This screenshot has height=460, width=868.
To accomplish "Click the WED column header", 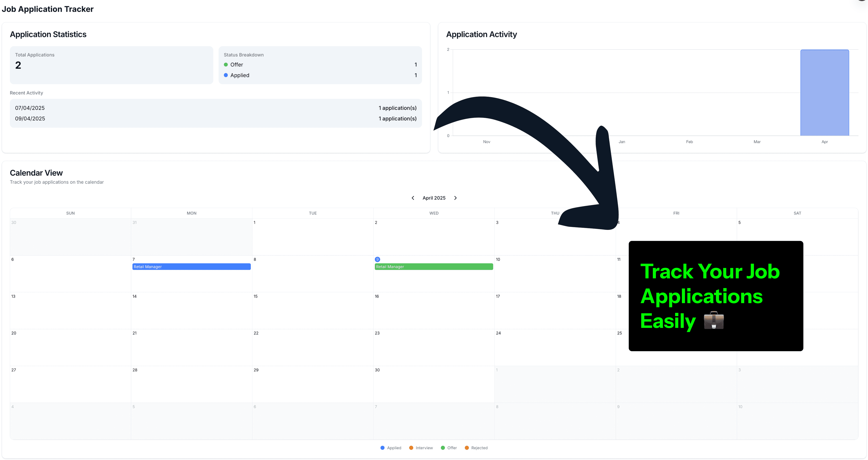I will pos(434,213).
